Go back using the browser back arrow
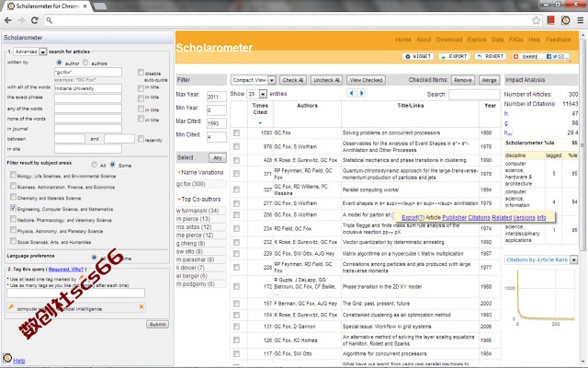The height and width of the screenshot is (368, 588). pyautogui.click(x=8, y=20)
